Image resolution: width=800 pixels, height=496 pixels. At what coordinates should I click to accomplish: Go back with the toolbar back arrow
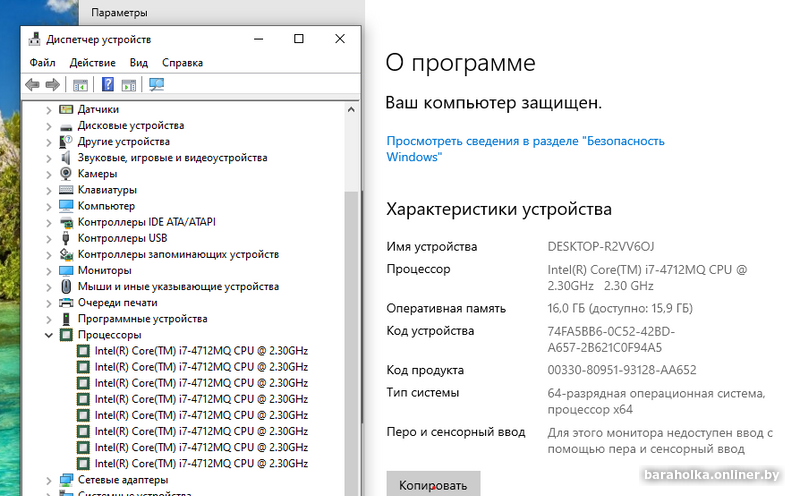(32, 85)
